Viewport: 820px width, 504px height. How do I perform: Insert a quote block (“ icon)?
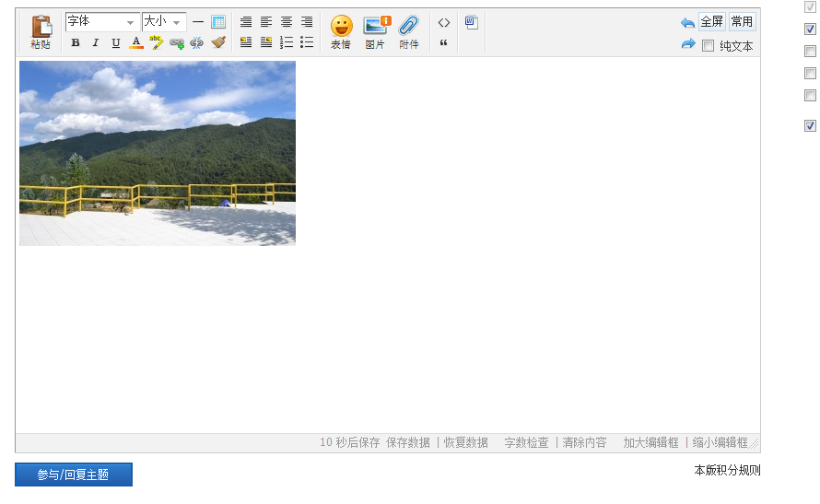tap(443, 43)
